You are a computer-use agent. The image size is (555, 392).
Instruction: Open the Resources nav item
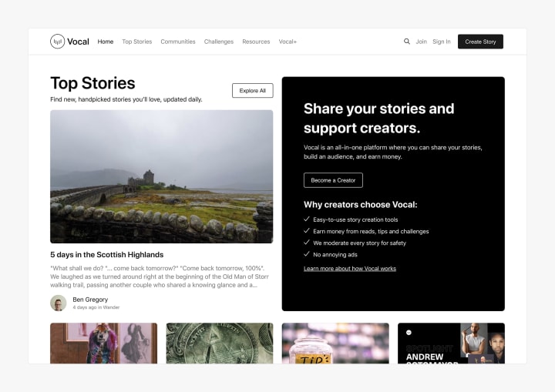[x=256, y=42]
